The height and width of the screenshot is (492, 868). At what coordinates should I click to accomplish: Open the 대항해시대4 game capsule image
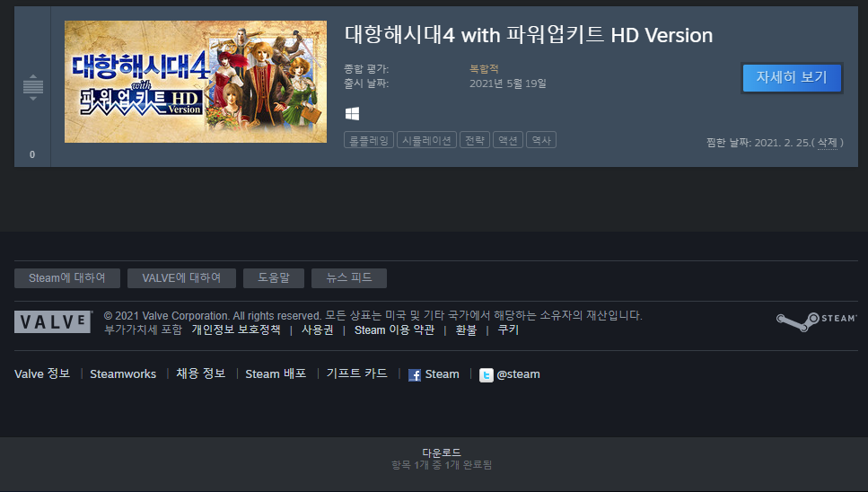[x=196, y=82]
